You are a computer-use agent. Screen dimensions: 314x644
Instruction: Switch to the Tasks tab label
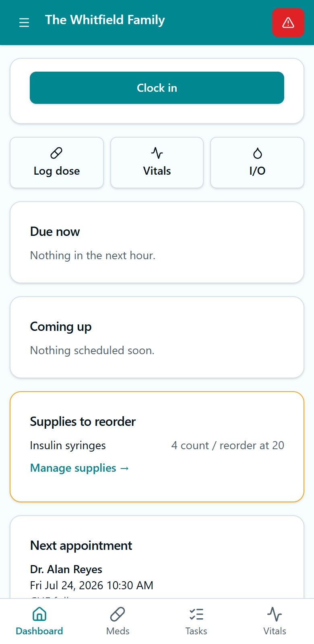pos(196,631)
